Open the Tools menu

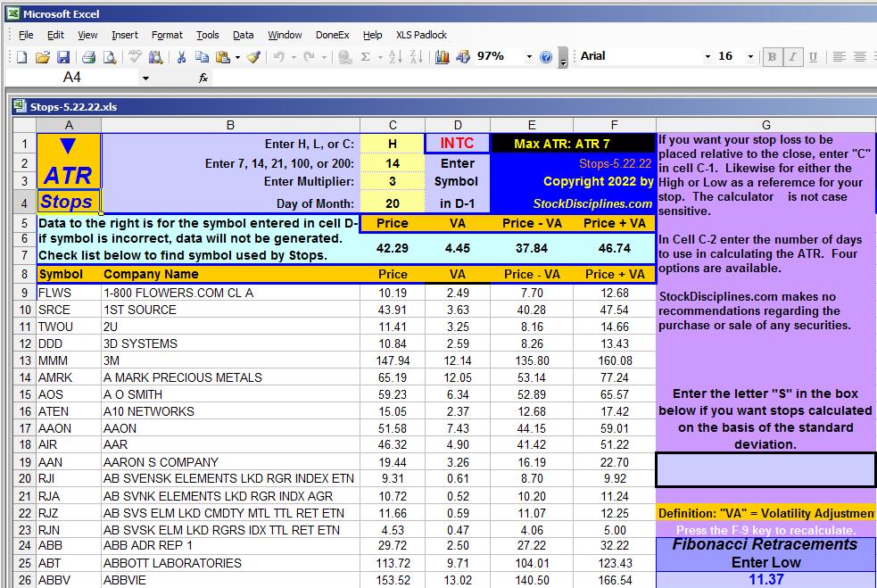pyautogui.click(x=208, y=35)
